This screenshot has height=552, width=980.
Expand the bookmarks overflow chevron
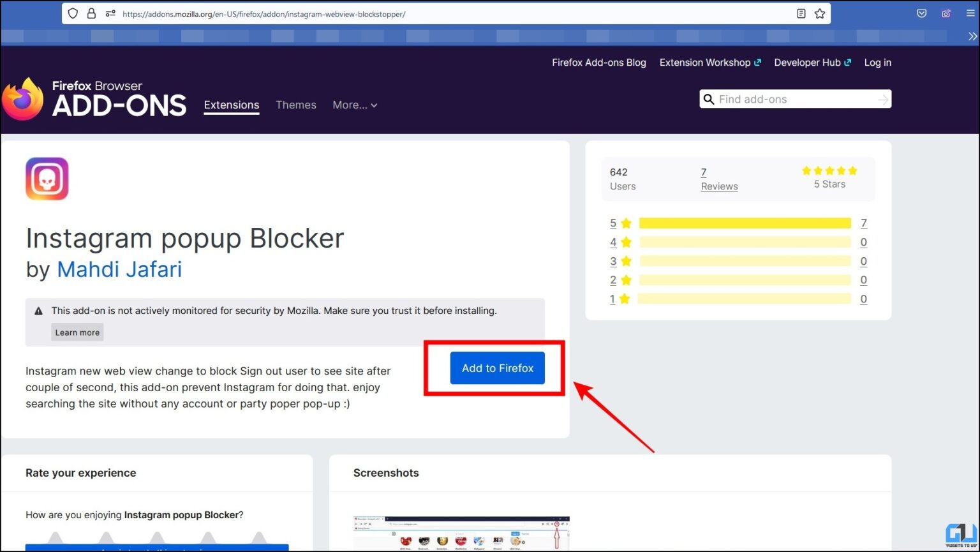(974, 36)
